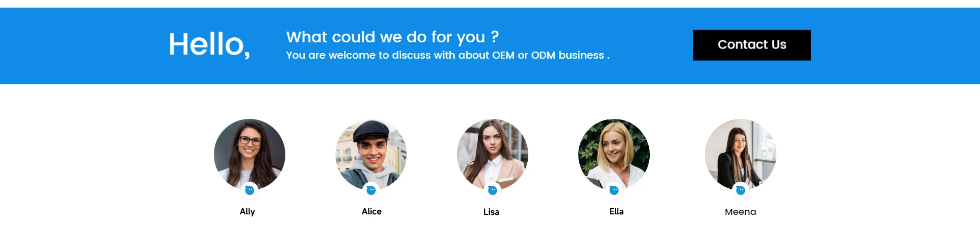
Task: Click "What could we do for you ?" heading
Action: (x=392, y=37)
